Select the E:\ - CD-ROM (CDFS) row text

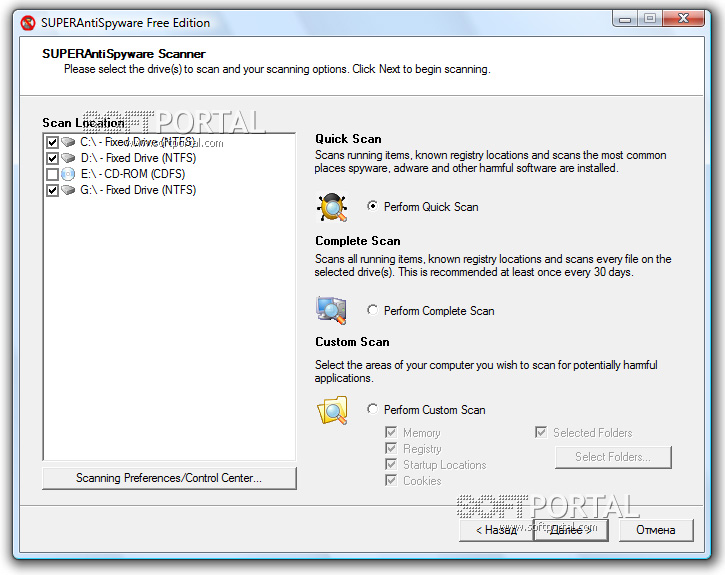pyautogui.click(x=133, y=174)
